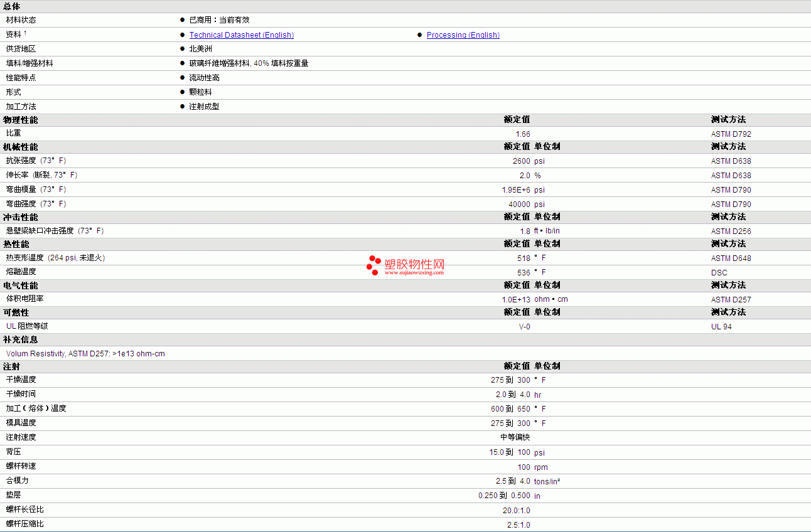Click the 伸长率 (断裂) row label
Viewport: 811px width, 532px height.
coord(42,175)
